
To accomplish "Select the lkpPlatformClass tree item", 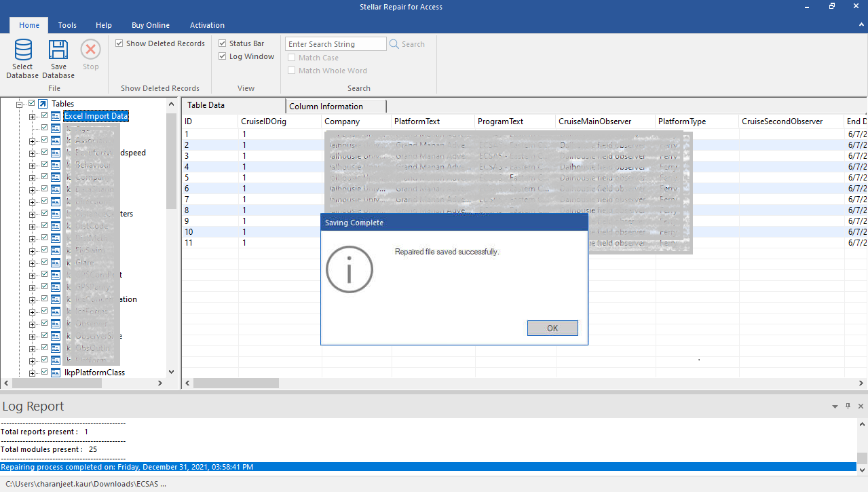I will click(x=94, y=373).
